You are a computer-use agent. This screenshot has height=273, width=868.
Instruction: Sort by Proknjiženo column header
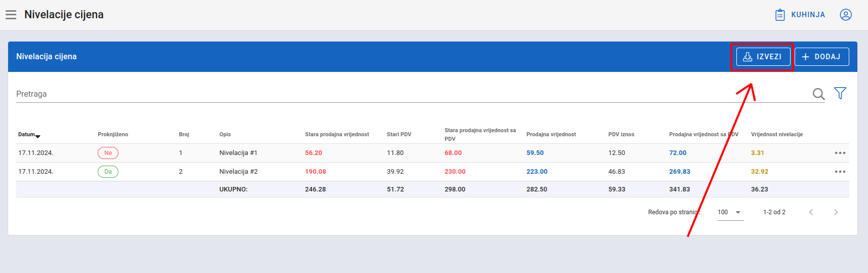113,134
